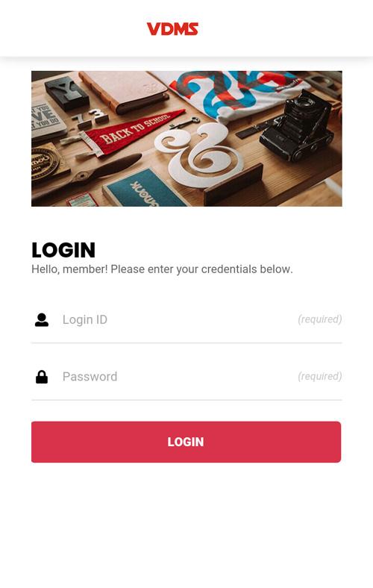The height and width of the screenshot is (588, 373).
Task: Click the underline beneath the Password field
Action: [186, 400]
